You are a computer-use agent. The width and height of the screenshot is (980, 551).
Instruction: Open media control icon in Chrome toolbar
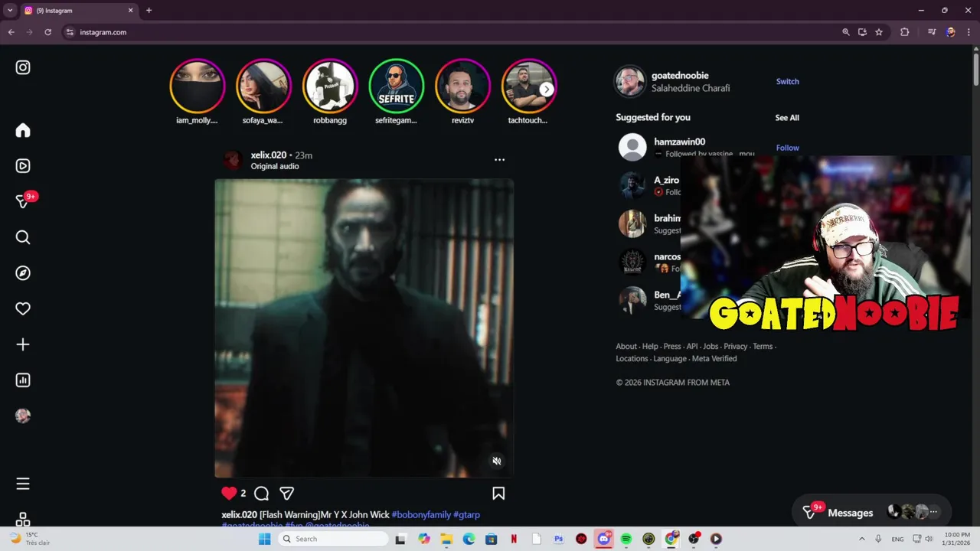click(x=931, y=32)
